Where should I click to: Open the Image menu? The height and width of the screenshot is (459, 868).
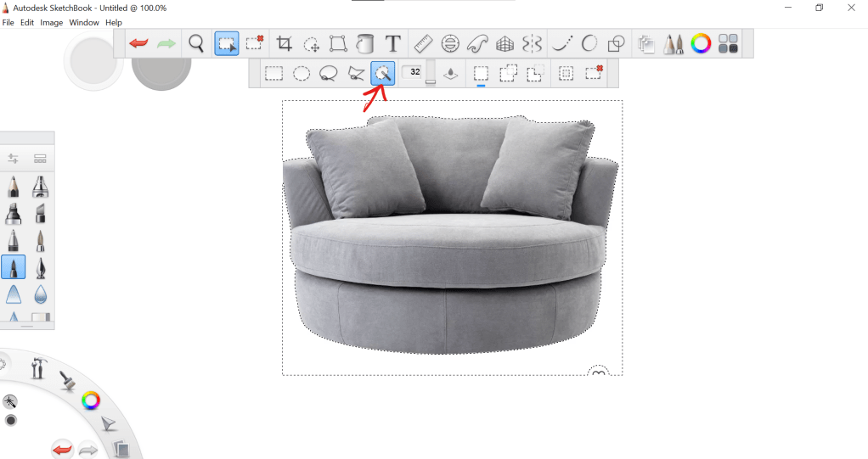click(51, 22)
